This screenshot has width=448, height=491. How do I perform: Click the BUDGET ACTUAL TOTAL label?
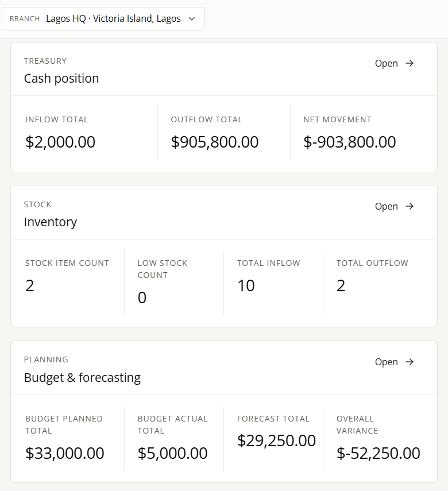click(x=173, y=424)
